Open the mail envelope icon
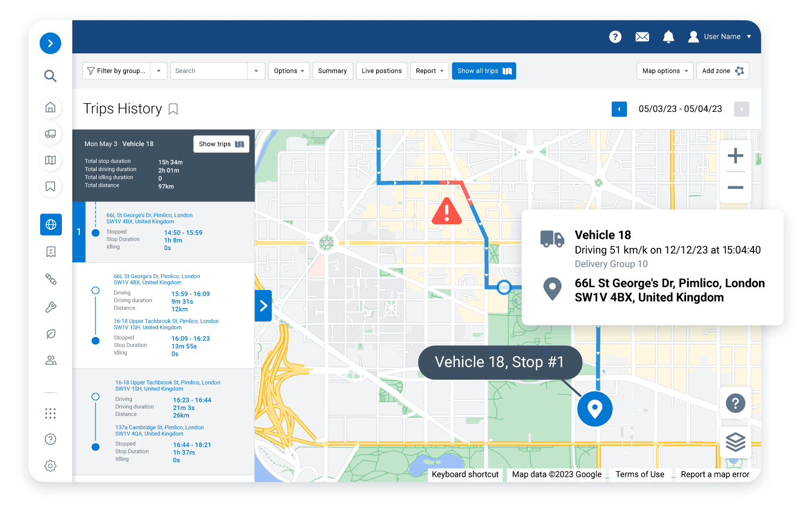 [x=642, y=37]
